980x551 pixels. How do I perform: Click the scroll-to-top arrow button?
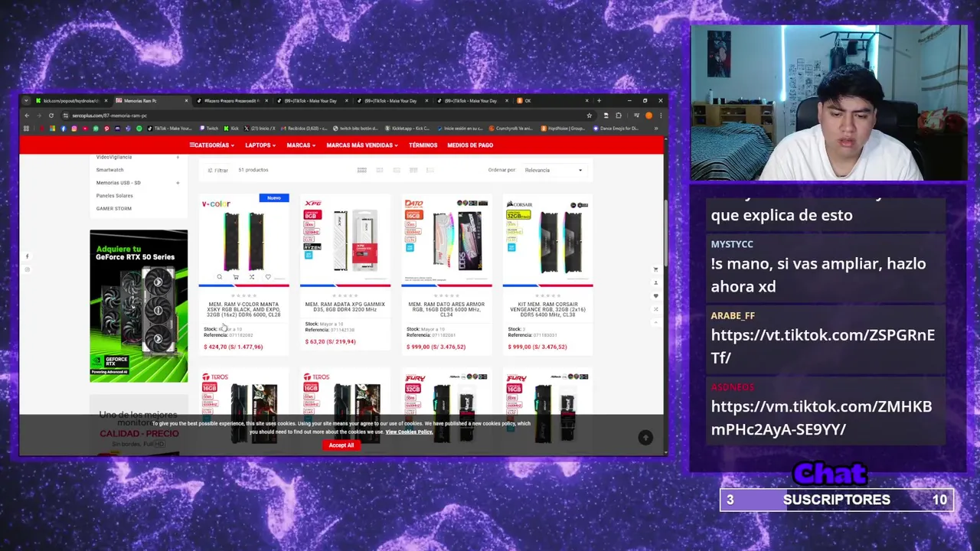(645, 437)
